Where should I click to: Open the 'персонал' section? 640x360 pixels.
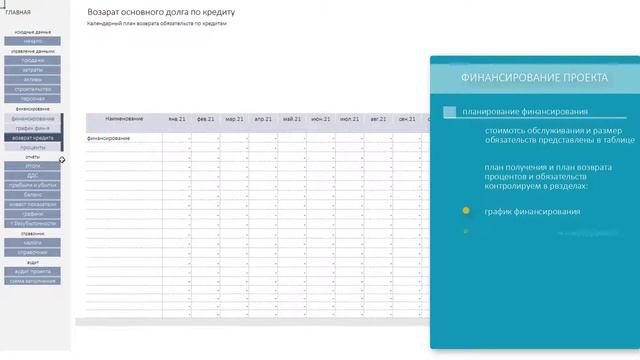tap(33, 99)
